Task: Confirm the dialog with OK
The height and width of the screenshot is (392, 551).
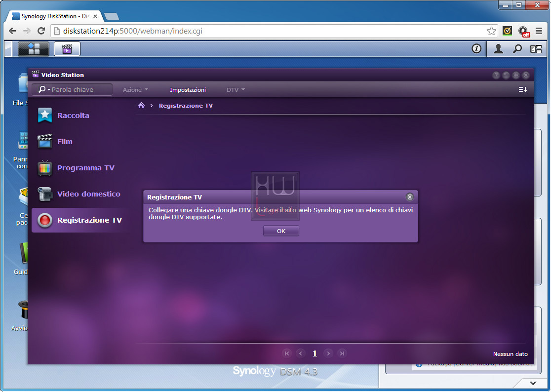Action: pos(281,231)
